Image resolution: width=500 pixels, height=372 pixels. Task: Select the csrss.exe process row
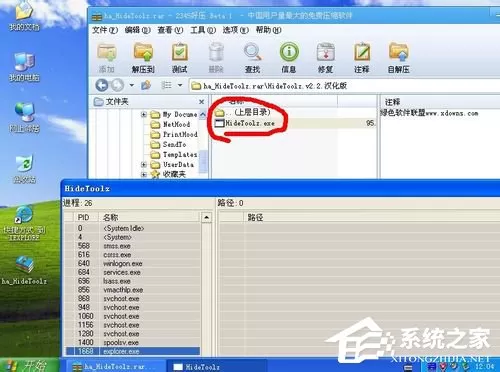coord(133,255)
